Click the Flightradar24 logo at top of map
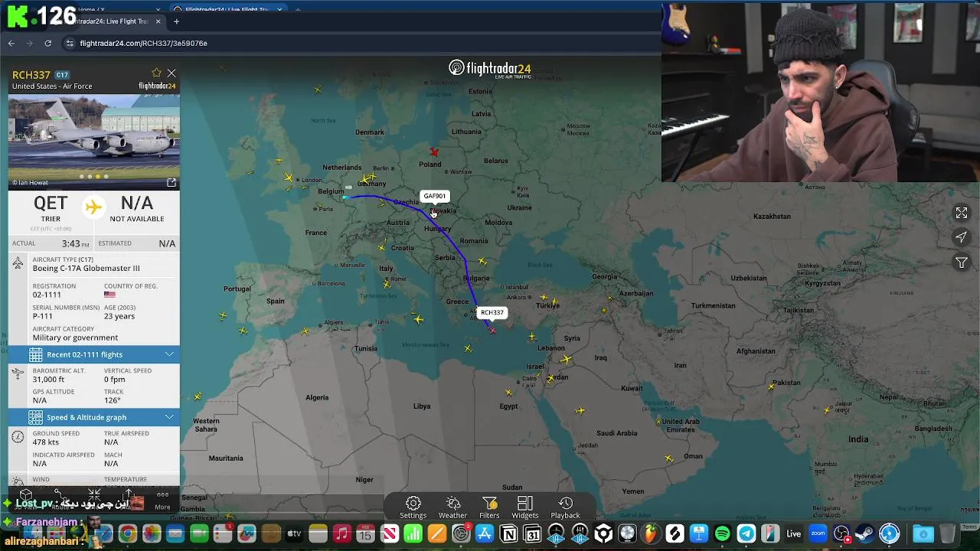Image resolution: width=980 pixels, height=551 pixels. coord(490,69)
